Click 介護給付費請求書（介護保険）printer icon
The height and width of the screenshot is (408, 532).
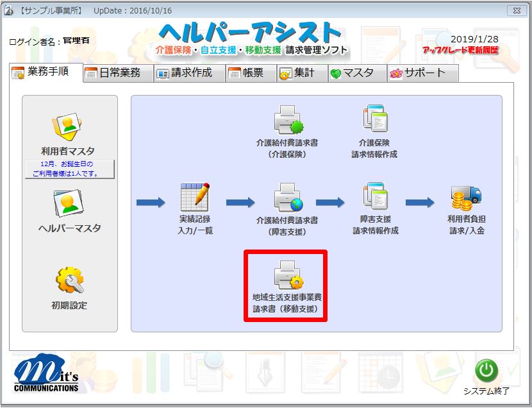coord(287,120)
